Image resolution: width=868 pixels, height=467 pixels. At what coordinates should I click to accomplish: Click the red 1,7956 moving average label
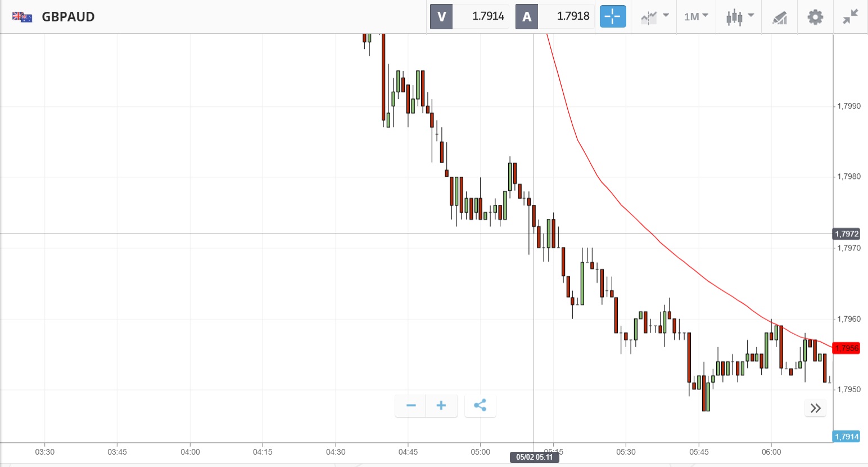tap(846, 348)
